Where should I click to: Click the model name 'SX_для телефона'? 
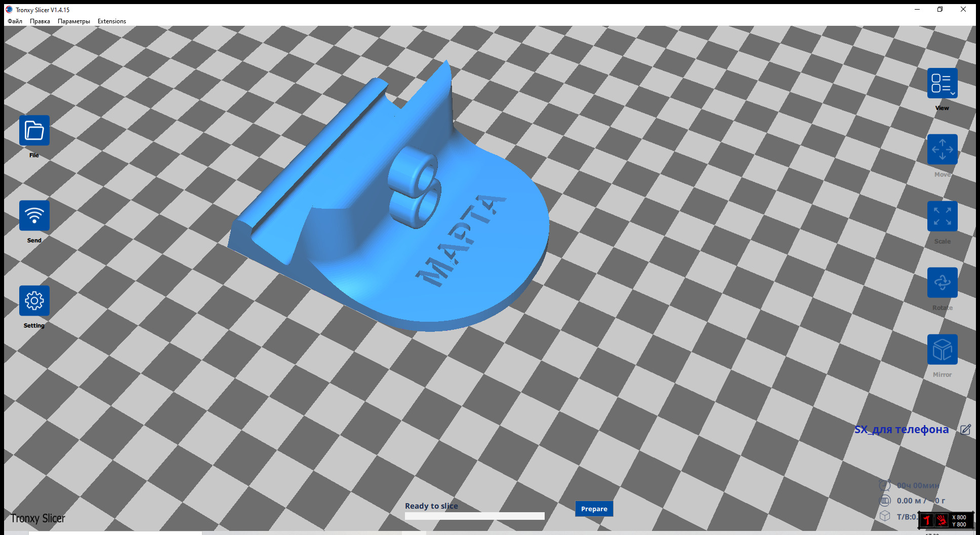click(902, 430)
